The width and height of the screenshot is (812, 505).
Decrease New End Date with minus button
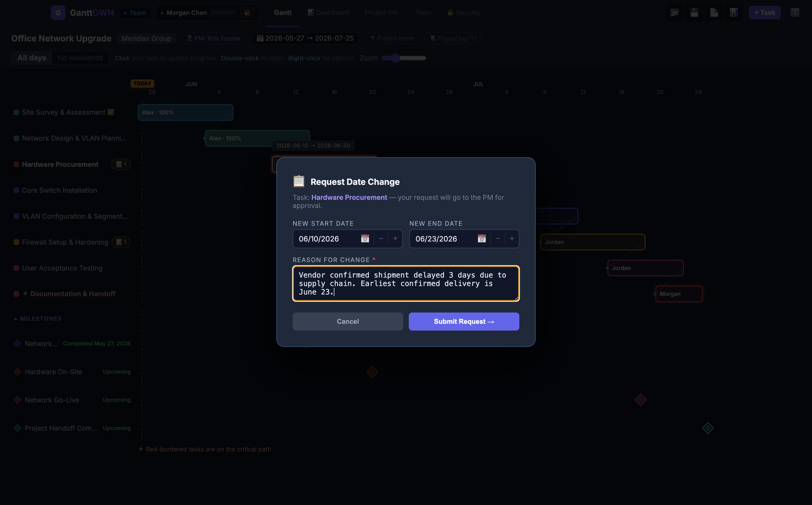tap(498, 238)
